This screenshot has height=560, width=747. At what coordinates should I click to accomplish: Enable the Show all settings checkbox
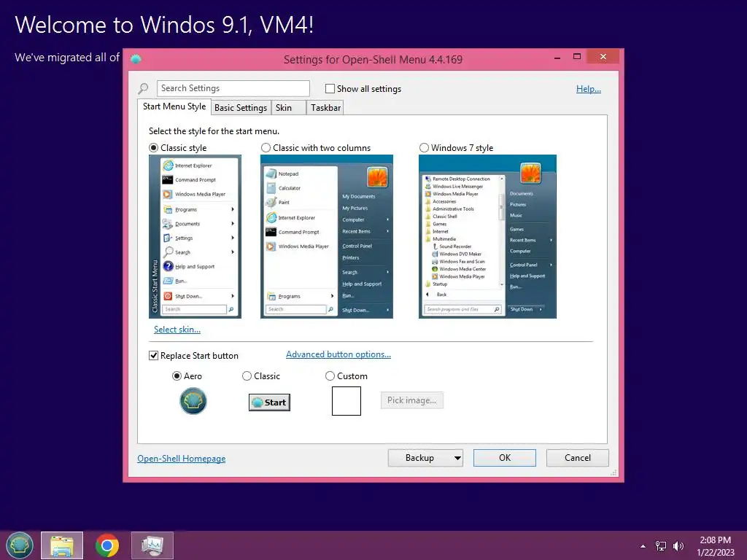pyautogui.click(x=330, y=88)
